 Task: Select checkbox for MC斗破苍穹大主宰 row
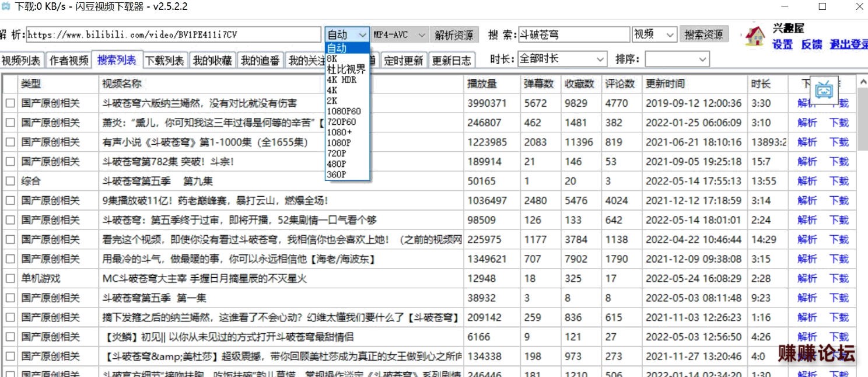coord(10,279)
